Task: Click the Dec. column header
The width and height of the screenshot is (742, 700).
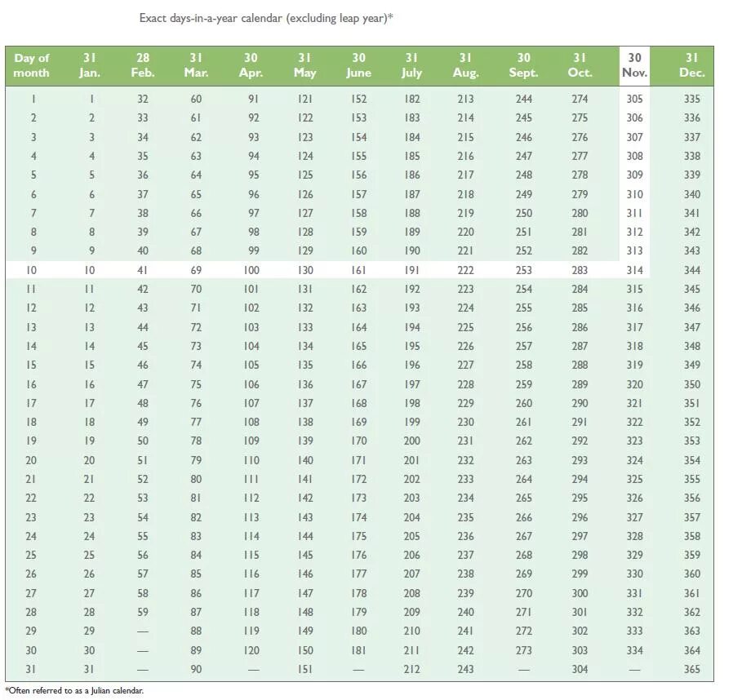Action: click(692, 65)
